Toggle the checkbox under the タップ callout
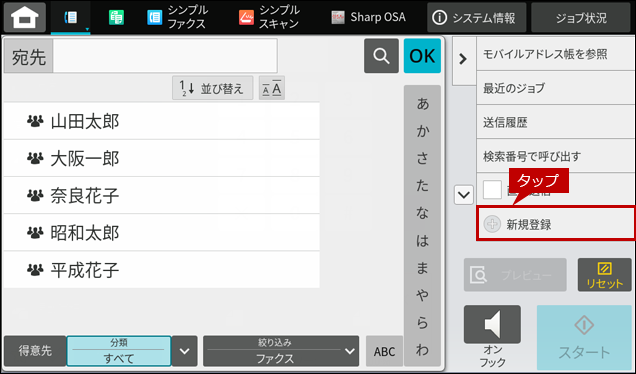The image size is (636, 374). [x=492, y=190]
